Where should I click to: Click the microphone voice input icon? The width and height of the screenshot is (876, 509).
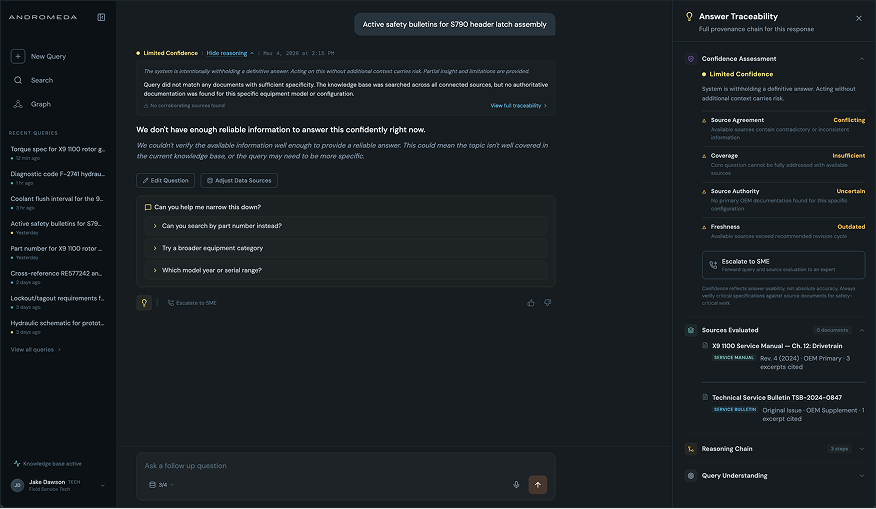coord(516,485)
